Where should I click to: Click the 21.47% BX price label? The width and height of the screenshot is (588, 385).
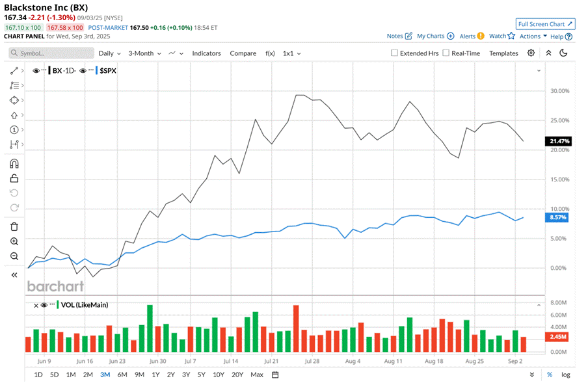tap(558, 141)
